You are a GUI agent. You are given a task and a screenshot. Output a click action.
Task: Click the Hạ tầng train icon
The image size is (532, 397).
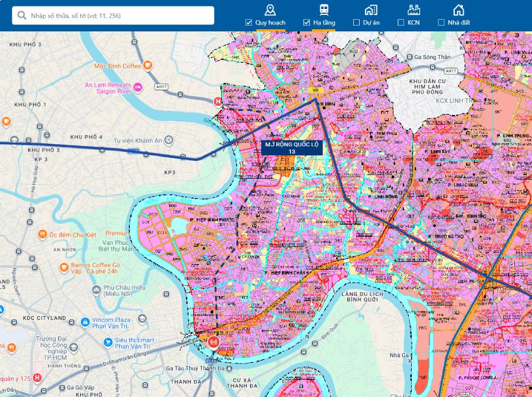tap(323, 10)
